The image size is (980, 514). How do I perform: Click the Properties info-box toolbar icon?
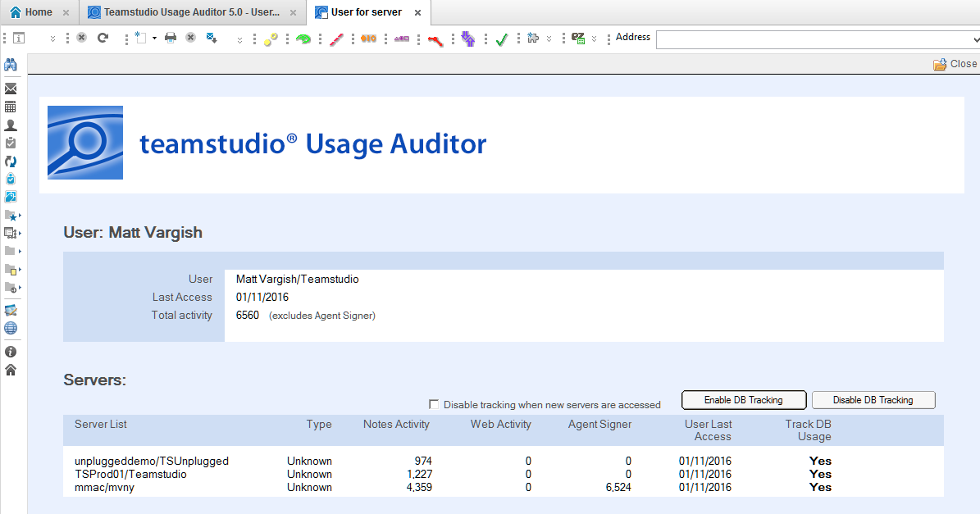tap(20, 38)
